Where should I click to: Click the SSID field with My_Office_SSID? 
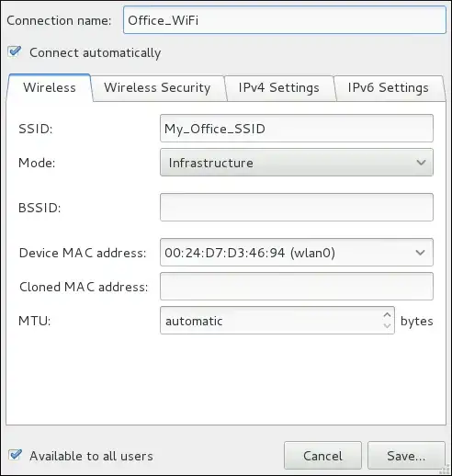coord(297,129)
